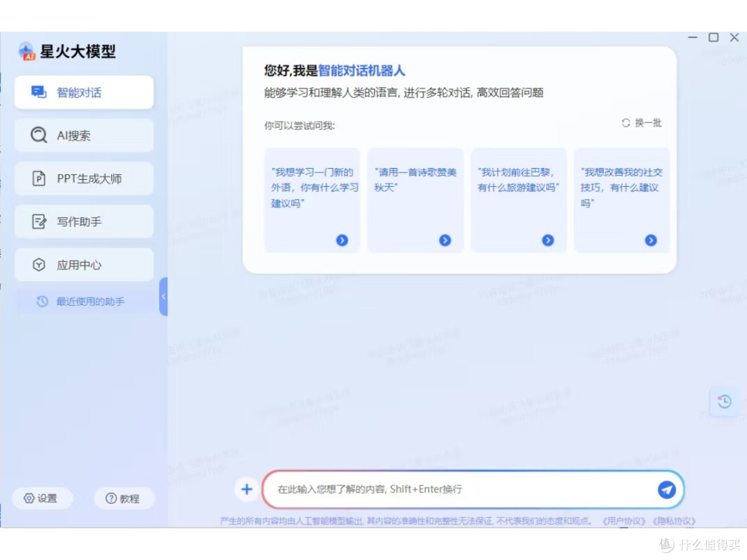Viewport: 747px width, 560px height.
Task: Click the pencil-note icon beside 写作助手
Action: coord(39,221)
